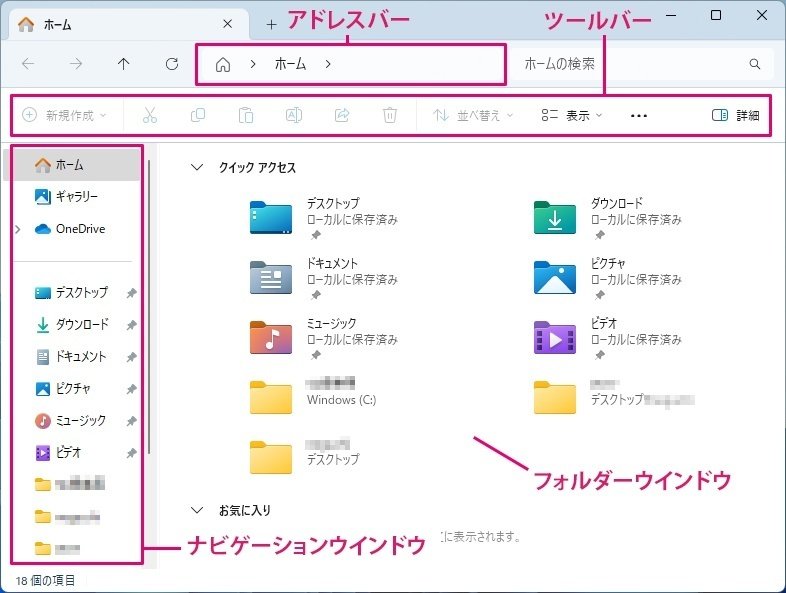The width and height of the screenshot is (786, 593).
Task: Select ドキュメント in navigation pane
Action: pos(72,356)
